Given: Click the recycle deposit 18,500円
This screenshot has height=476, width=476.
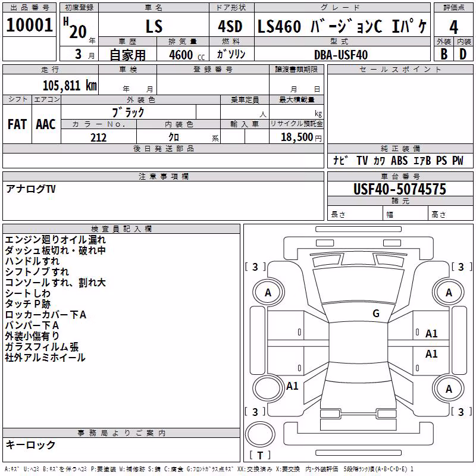Looking at the screenshot, I should tap(301, 137).
